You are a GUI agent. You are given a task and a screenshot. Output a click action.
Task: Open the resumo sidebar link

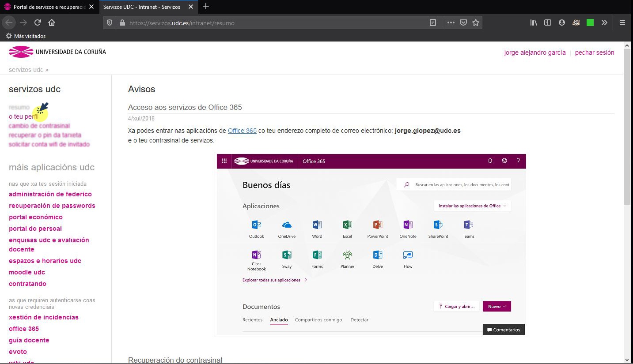point(19,107)
